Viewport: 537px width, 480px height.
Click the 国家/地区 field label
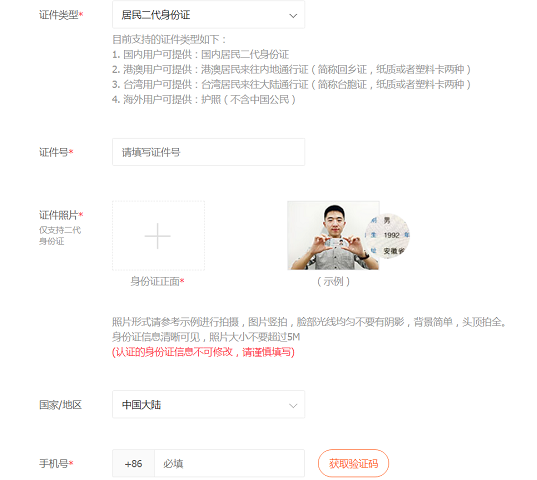click(x=60, y=405)
